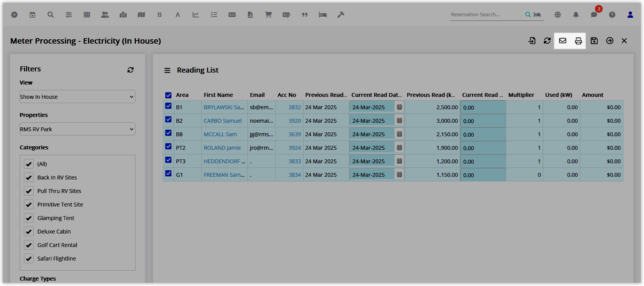Open the Properties dropdown RMS RV Park
This screenshot has height=286, width=644.
pyautogui.click(x=78, y=129)
